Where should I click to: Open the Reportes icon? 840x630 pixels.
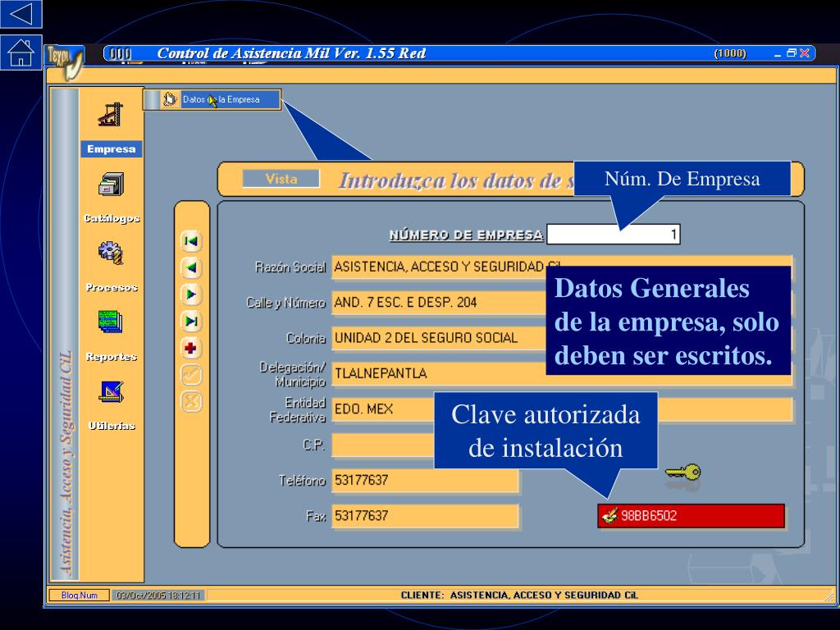coord(111,322)
